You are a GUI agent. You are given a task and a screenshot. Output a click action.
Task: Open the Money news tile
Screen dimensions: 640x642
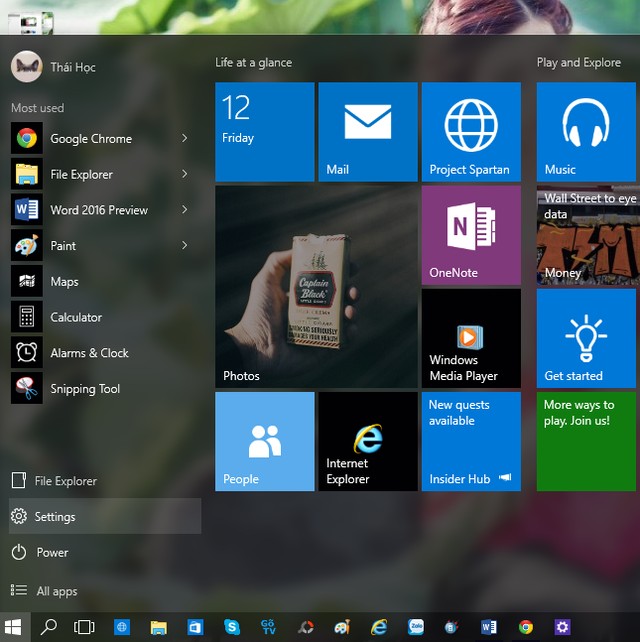coord(588,235)
